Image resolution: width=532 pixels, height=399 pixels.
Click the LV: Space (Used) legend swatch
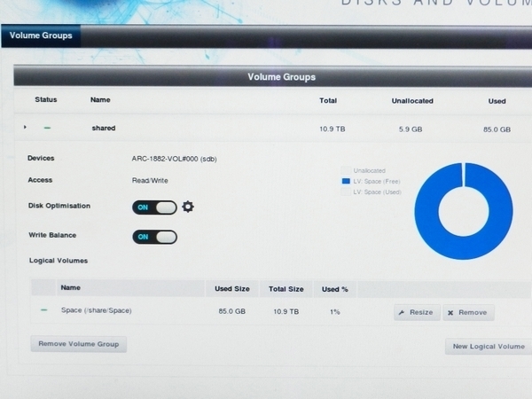346,192
